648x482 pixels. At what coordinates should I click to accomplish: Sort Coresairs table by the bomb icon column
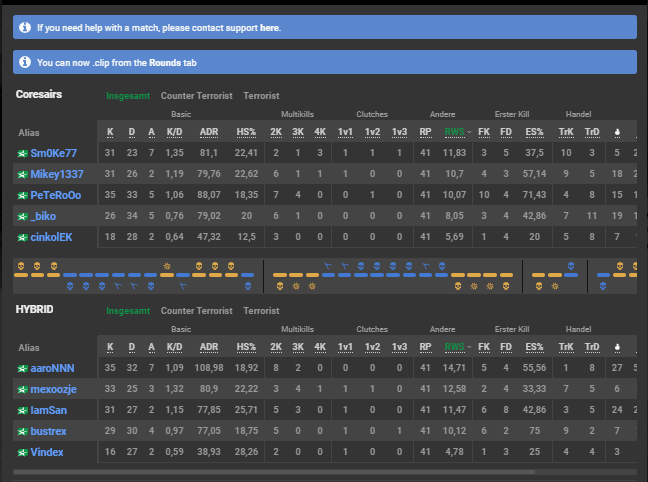617,132
